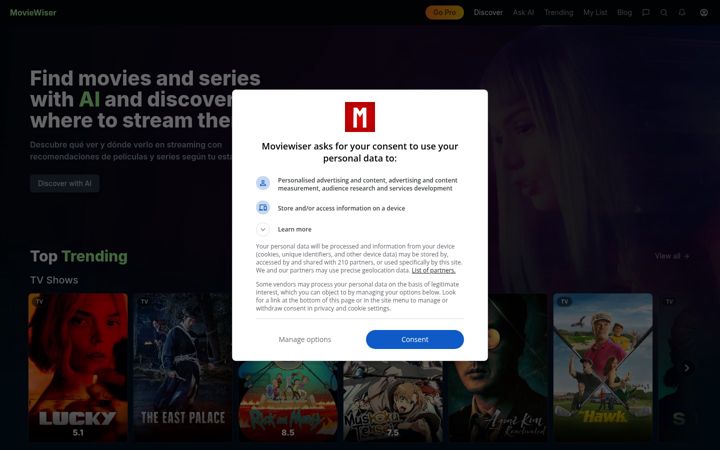
Task: Click the 'Top Trending' heading
Action: coord(79,256)
